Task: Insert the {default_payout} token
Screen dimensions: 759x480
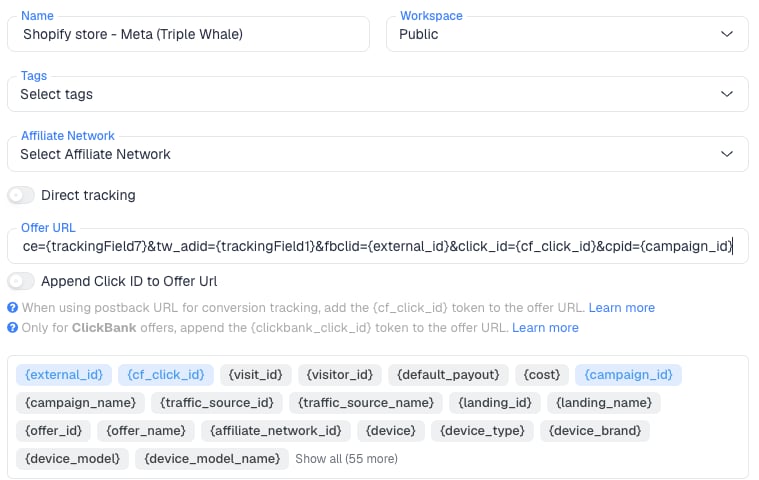Action: point(448,375)
